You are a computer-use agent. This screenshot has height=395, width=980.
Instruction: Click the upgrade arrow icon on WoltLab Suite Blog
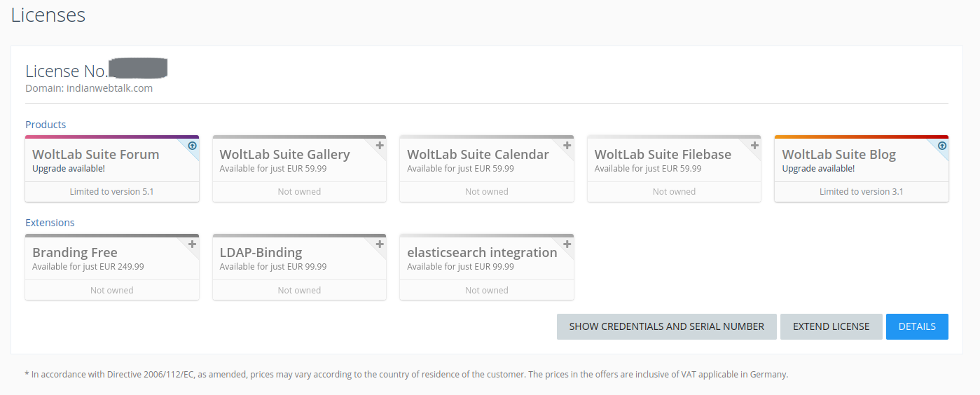(942, 146)
